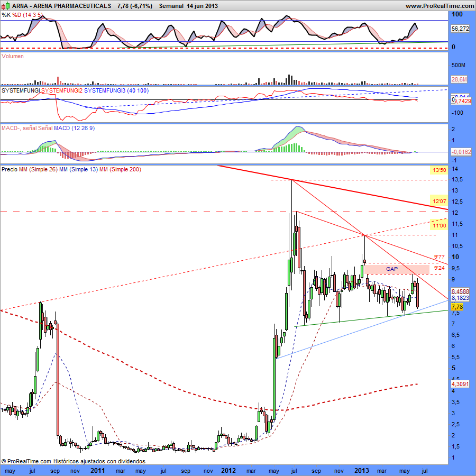Click the 9'77 resistance level label
Viewport: 476px width, 476px height.
(439, 257)
